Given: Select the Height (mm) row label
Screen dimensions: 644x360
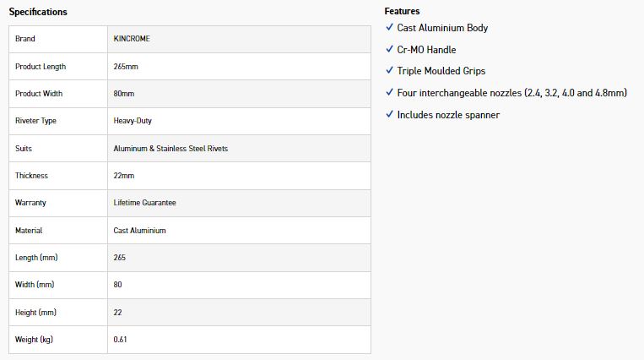Looking at the screenshot, I should pyautogui.click(x=35, y=313).
